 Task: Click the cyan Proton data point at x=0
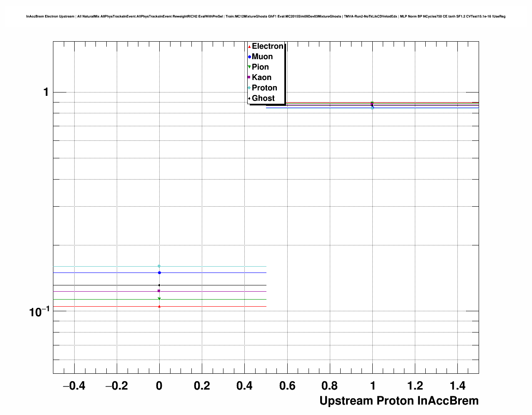click(x=159, y=266)
